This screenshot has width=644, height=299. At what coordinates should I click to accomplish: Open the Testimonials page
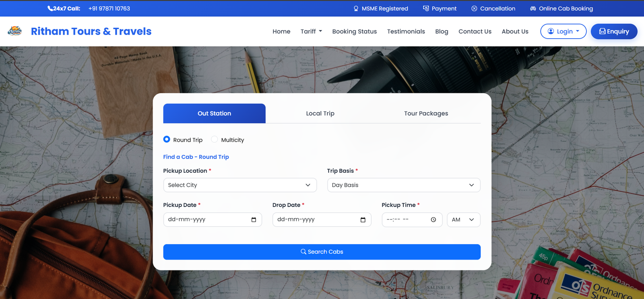406,31
